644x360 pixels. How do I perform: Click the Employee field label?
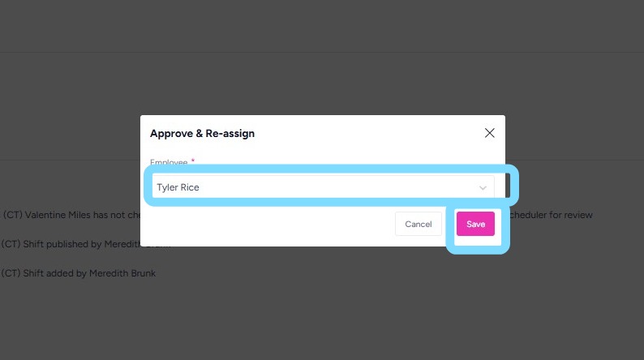click(169, 163)
